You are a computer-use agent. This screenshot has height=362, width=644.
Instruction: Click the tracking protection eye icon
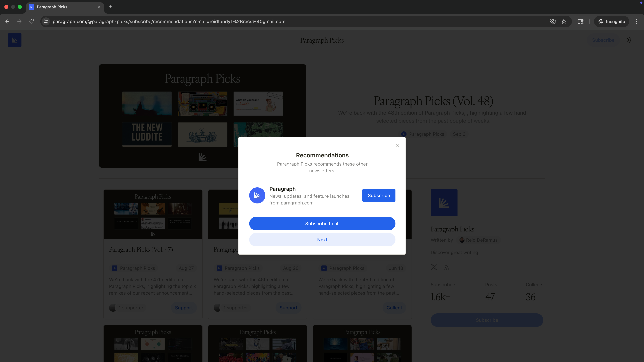click(x=553, y=21)
